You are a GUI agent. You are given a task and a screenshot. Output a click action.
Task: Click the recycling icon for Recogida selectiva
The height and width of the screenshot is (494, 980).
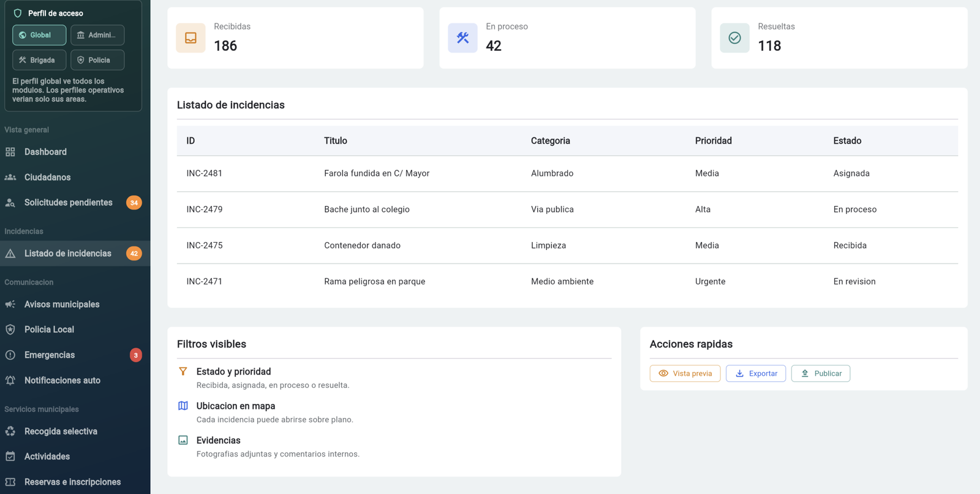[10, 431]
